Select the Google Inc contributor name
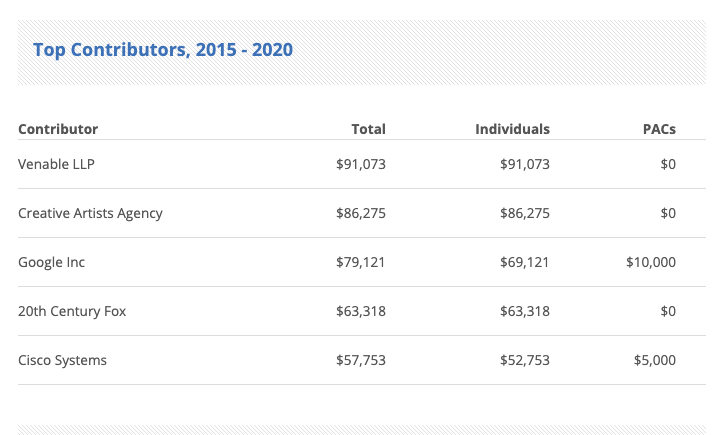This screenshot has height=435, width=725. 51,262
